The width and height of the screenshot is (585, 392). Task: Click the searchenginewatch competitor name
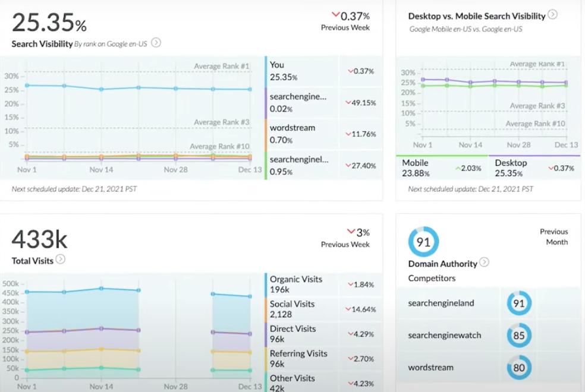pyautogui.click(x=445, y=335)
